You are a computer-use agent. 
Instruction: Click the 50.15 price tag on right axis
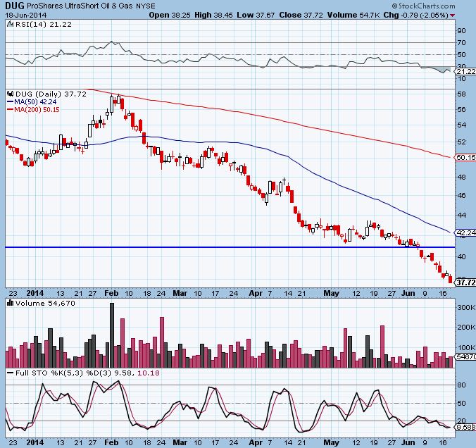(x=465, y=157)
